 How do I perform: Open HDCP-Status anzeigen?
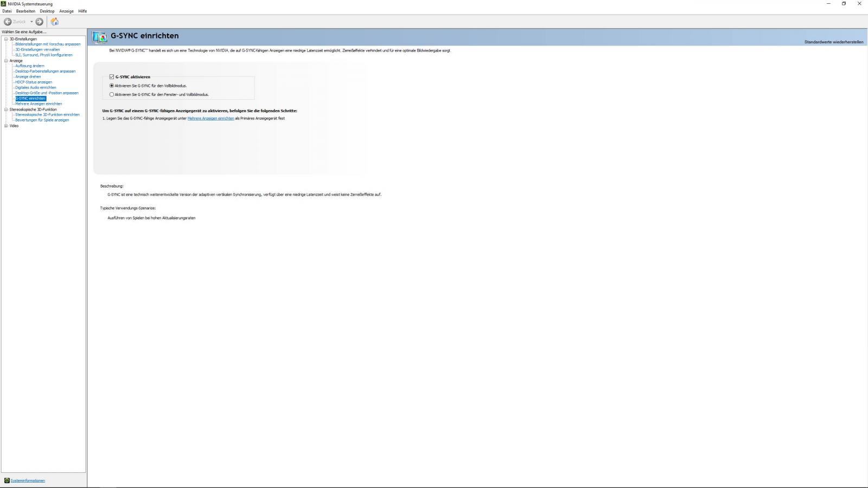34,82
